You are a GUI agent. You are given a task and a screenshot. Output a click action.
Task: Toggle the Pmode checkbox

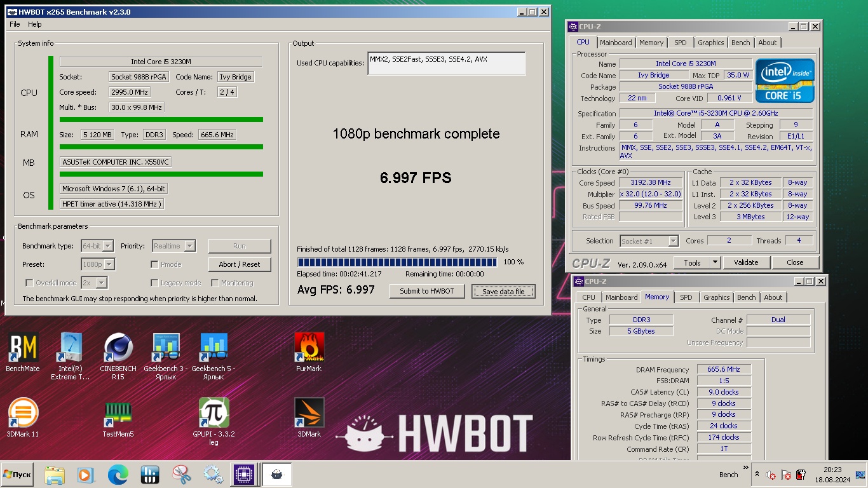pos(154,264)
